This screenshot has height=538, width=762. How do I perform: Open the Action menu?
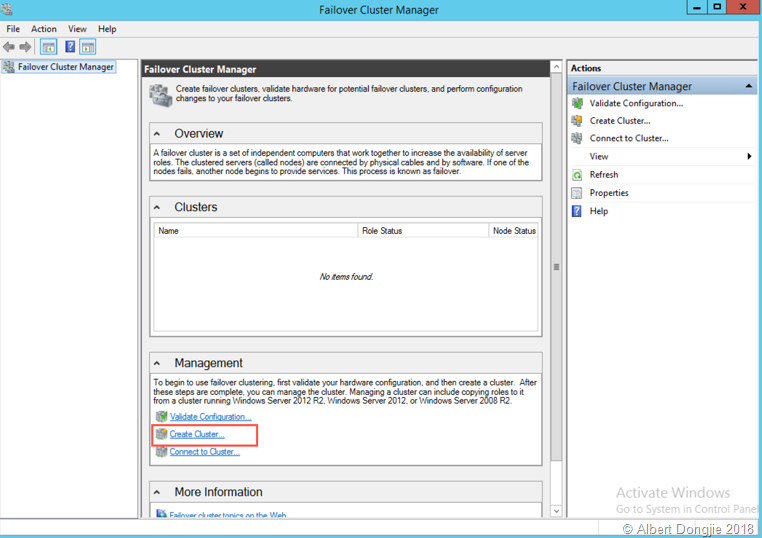(44, 29)
